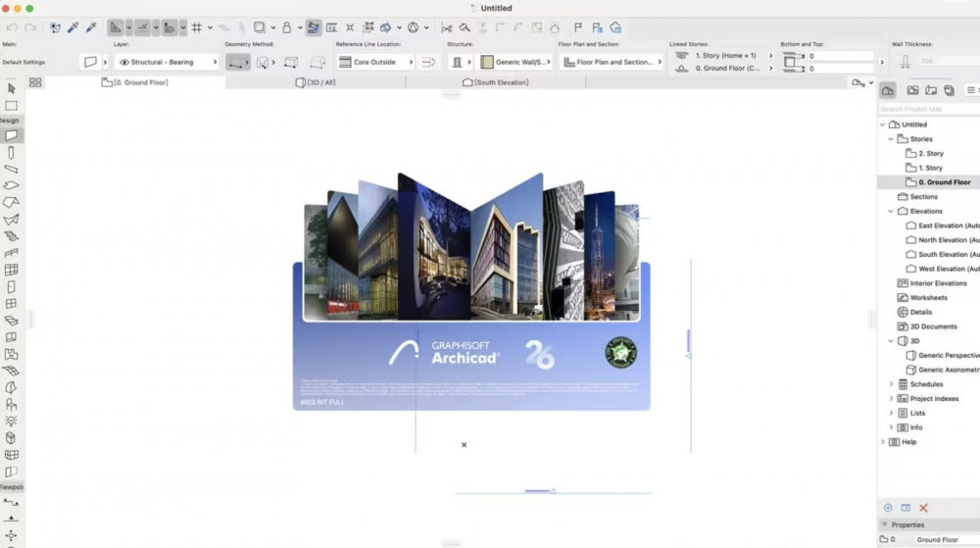The image size is (980, 548).
Task: Select the Column tool
Action: pyautogui.click(x=11, y=153)
